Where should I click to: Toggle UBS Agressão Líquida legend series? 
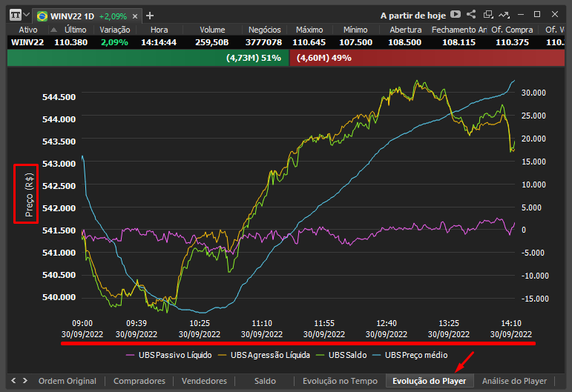[x=264, y=355]
